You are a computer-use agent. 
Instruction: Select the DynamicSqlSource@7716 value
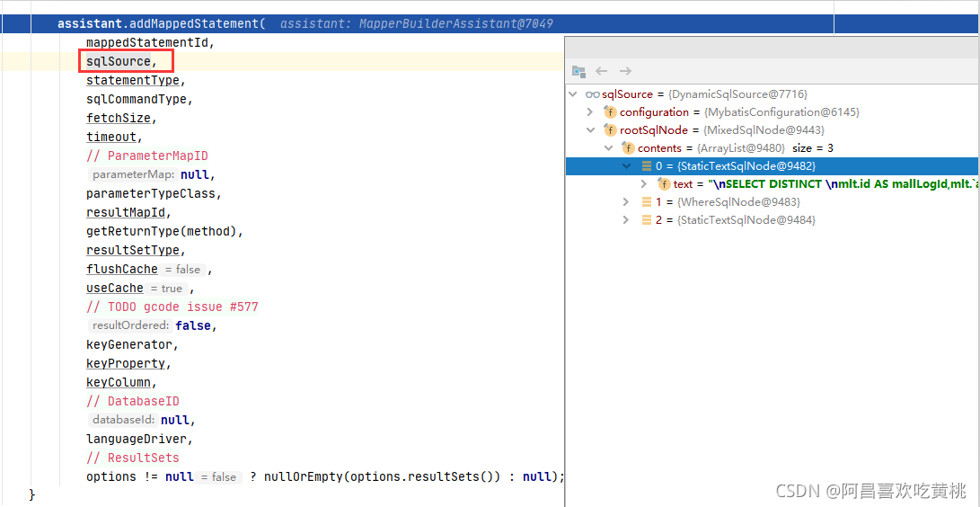(737, 94)
